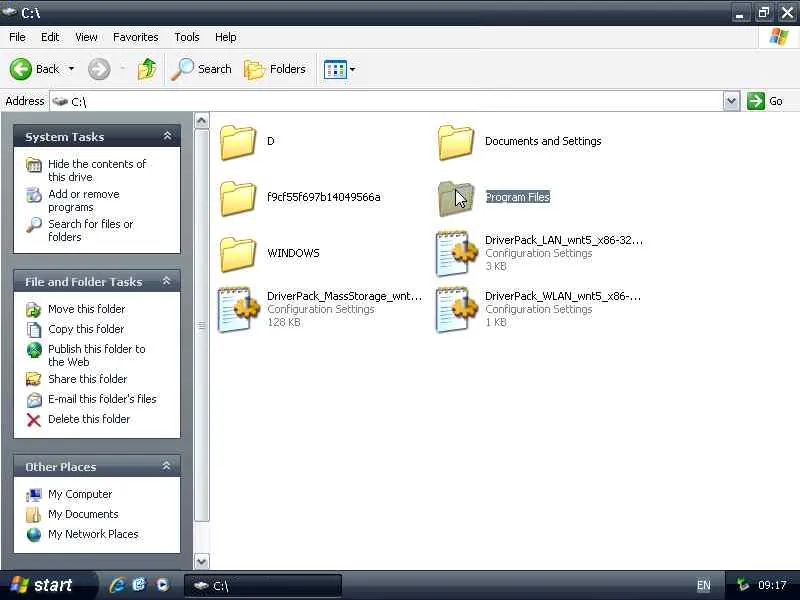Open the Help menu
Screen dimensions: 800x600
coord(226,37)
